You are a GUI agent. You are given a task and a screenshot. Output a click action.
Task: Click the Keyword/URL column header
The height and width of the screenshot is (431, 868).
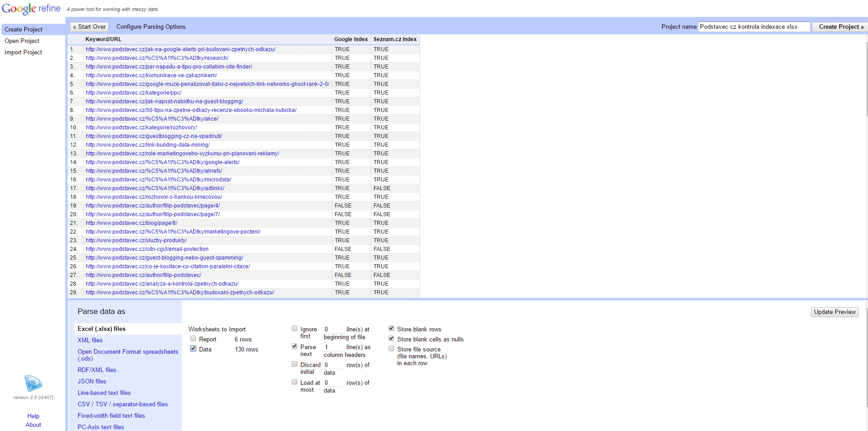103,39
